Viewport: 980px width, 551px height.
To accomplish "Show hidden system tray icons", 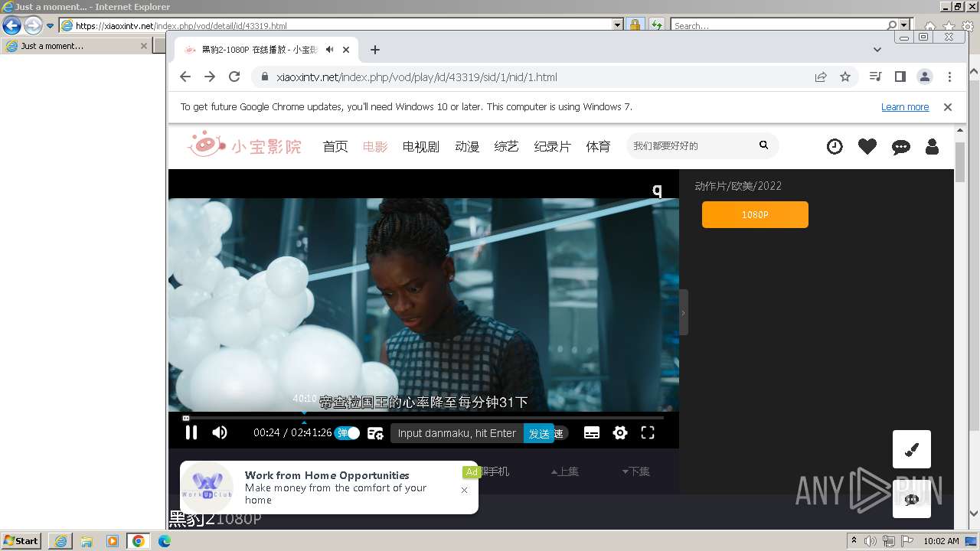I will click(854, 541).
